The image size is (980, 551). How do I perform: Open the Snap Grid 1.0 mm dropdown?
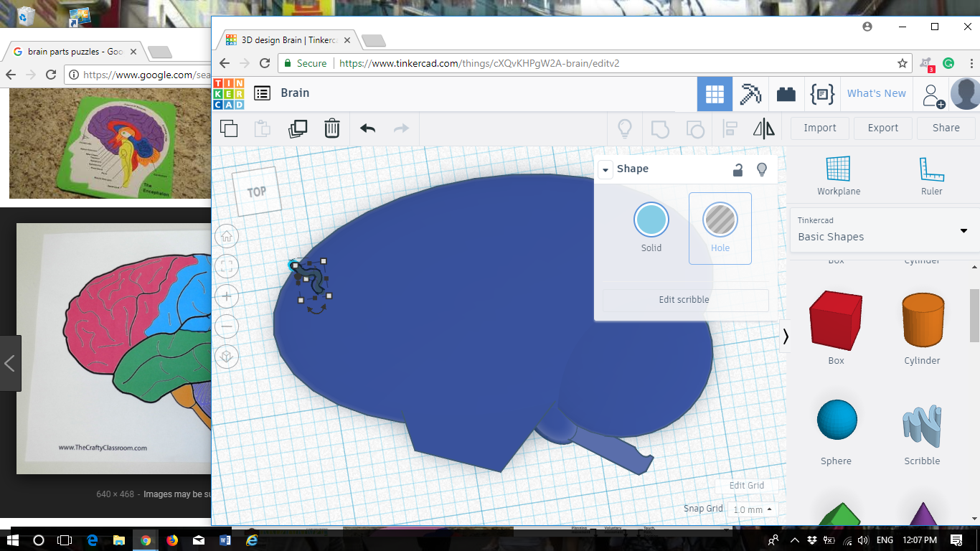753,509
